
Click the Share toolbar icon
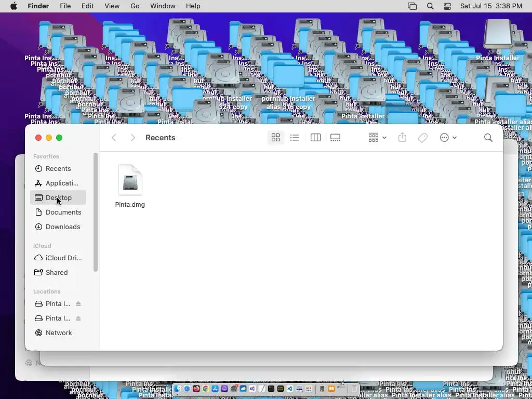point(402,137)
